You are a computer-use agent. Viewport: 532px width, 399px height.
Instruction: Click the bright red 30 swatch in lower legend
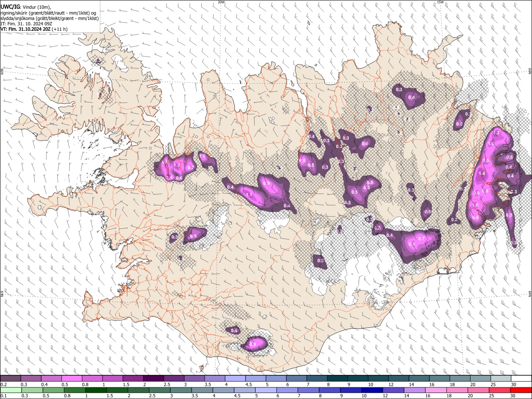coord(522,390)
